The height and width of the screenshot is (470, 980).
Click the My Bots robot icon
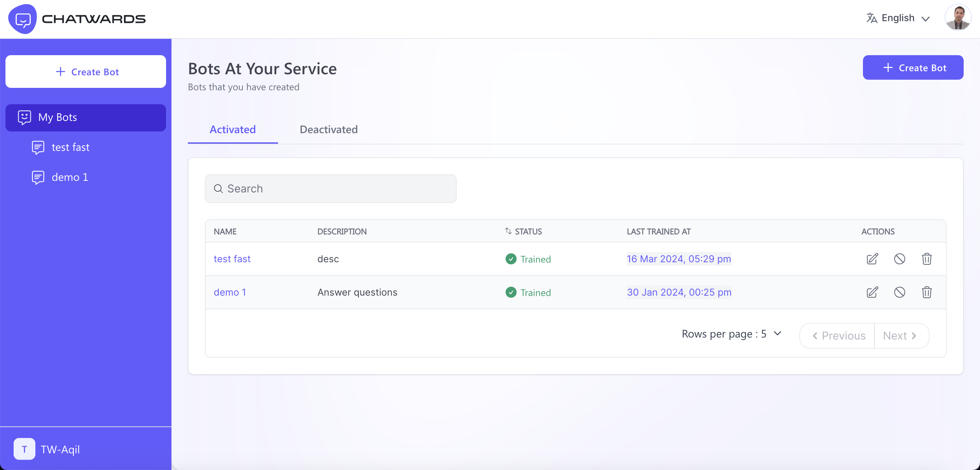24,117
